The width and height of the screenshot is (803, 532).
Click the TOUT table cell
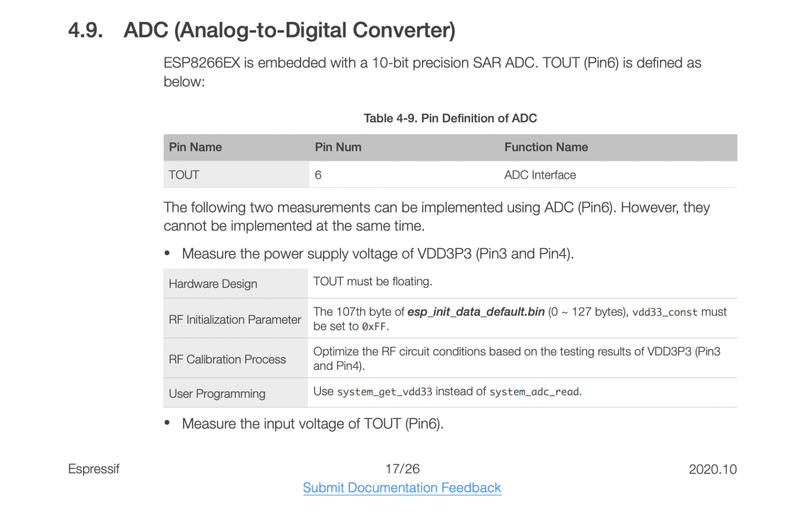pyautogui.click(x=184, y=175)
